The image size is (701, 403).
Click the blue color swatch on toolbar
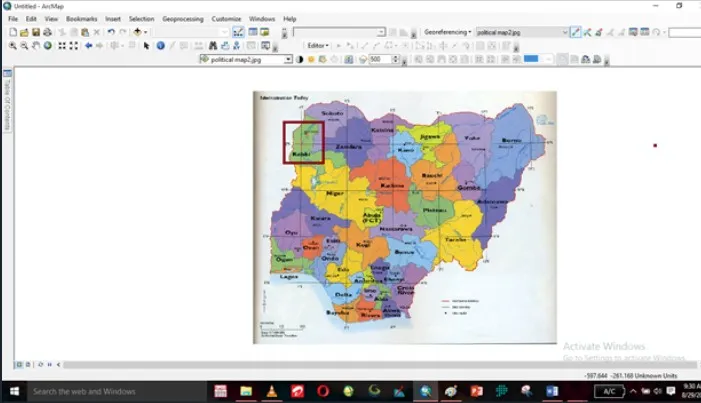point(531,59)
